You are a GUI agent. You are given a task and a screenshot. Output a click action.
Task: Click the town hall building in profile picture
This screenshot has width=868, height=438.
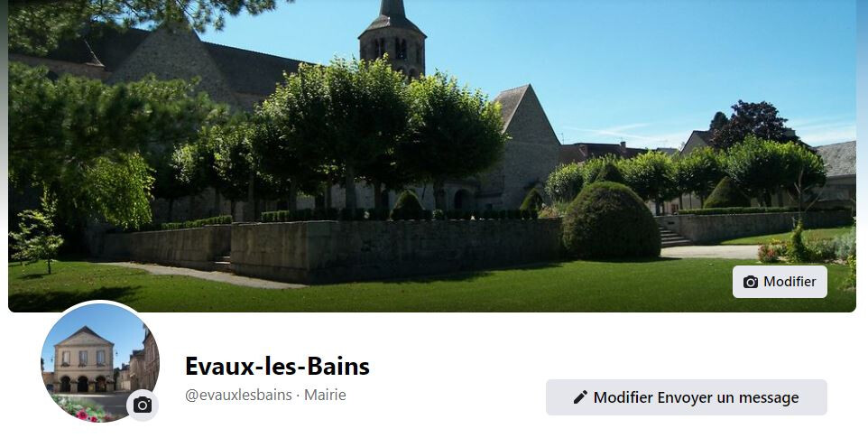tap(84, 360)
